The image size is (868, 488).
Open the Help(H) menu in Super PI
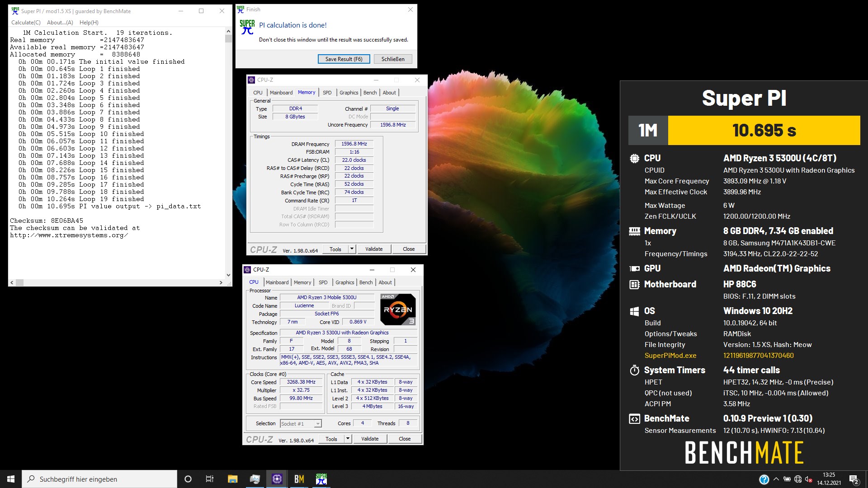pyautogui.click(x=89, y=23)
